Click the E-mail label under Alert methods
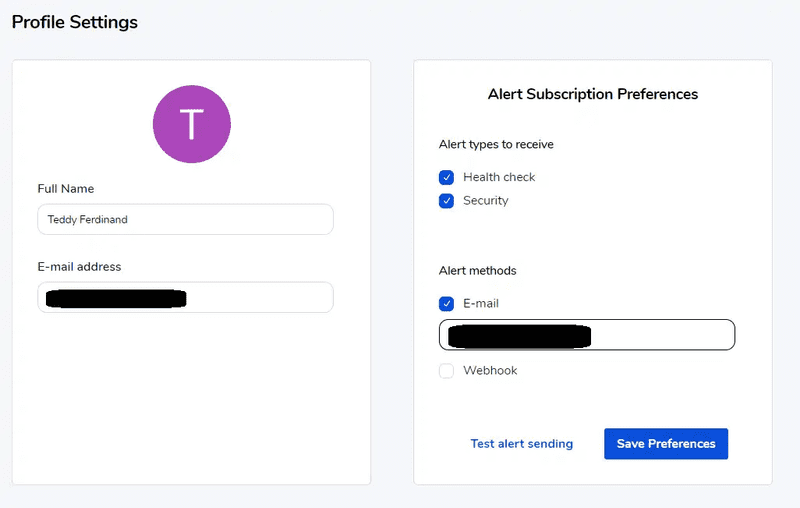The height and width of the screenshot is (508, 800). [x=480, y=304]
